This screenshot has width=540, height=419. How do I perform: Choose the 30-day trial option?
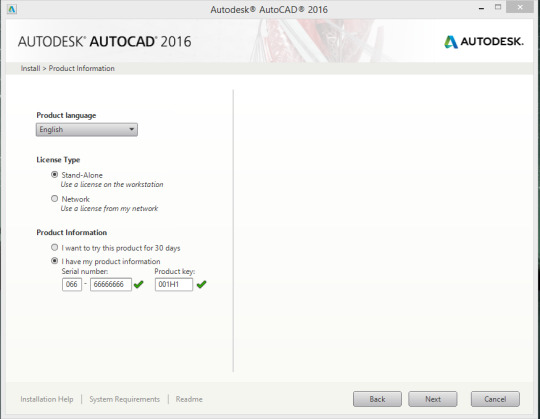tap(54, 248)
